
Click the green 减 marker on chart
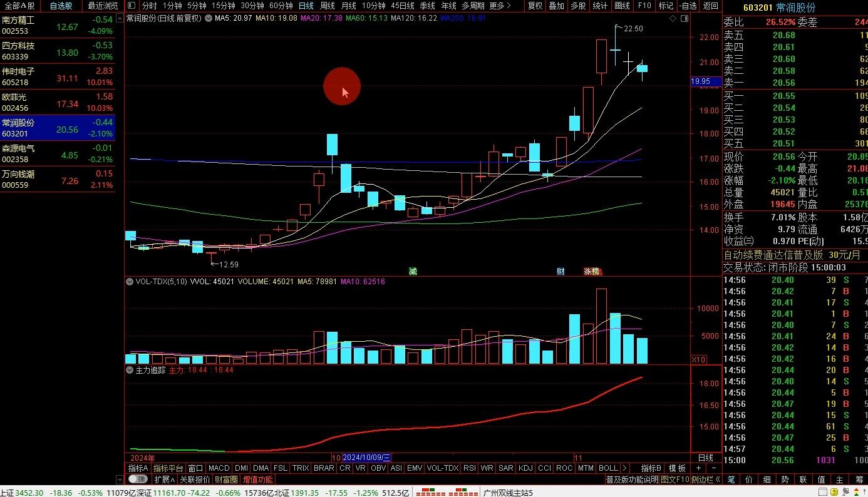coord(413,272)
